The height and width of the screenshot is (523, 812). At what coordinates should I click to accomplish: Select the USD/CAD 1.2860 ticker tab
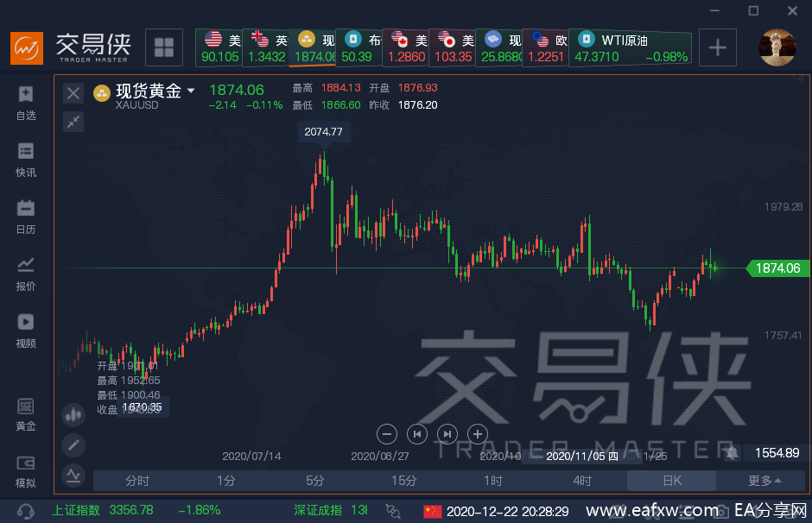click(x=405, y=47)
